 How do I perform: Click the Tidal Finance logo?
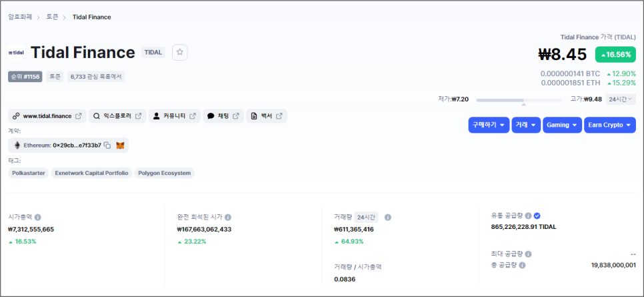pos(16,53)
